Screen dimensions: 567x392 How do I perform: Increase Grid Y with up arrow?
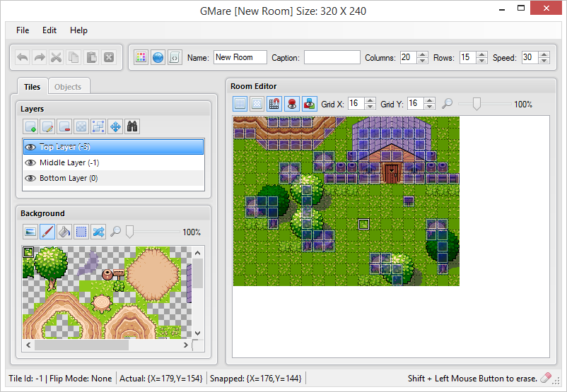coord(429,100)
